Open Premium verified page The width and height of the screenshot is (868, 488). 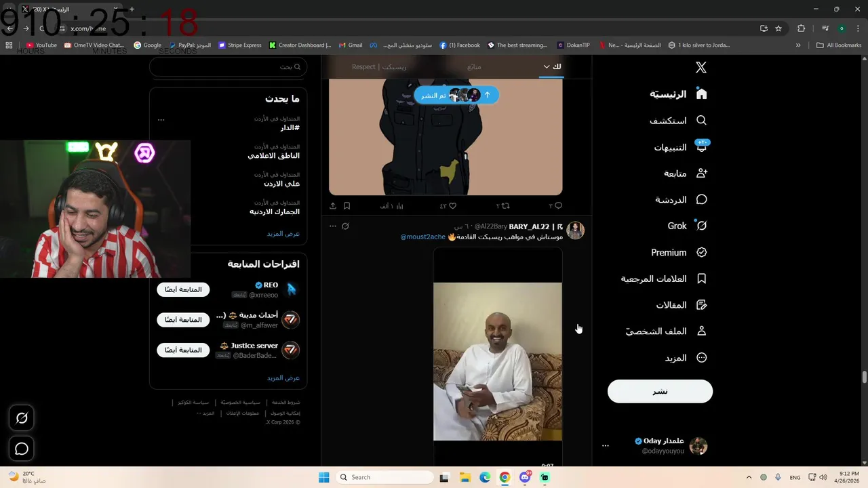tap(679, 252)
